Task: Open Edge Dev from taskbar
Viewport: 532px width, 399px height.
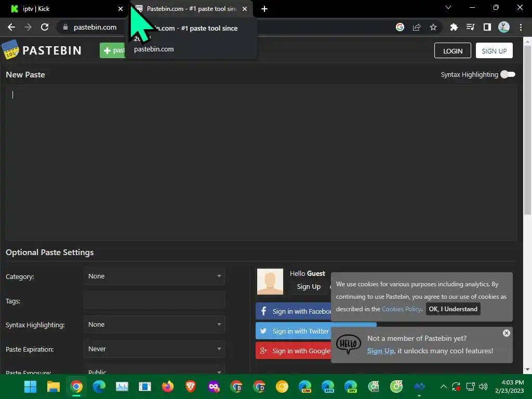Action: [x=351, y=387]
